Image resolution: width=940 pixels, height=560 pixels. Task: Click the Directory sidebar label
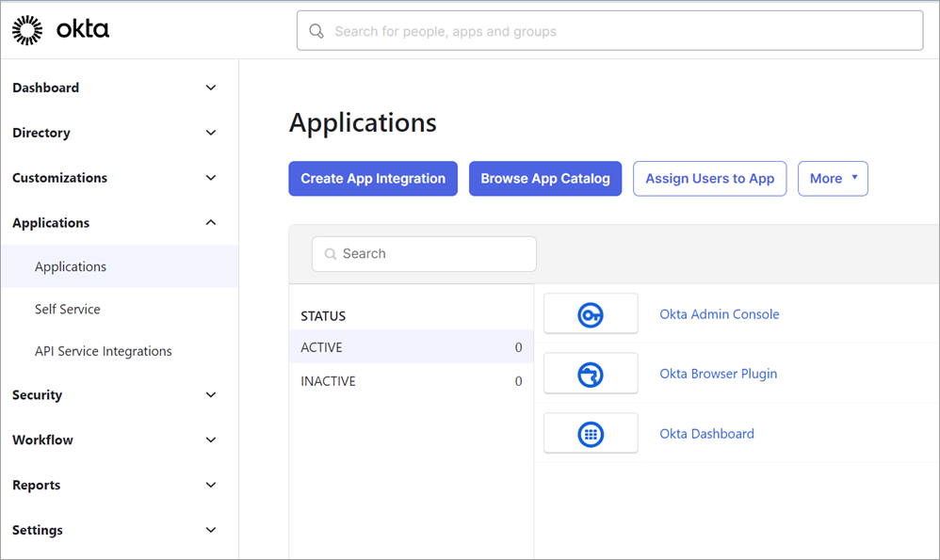41,133
